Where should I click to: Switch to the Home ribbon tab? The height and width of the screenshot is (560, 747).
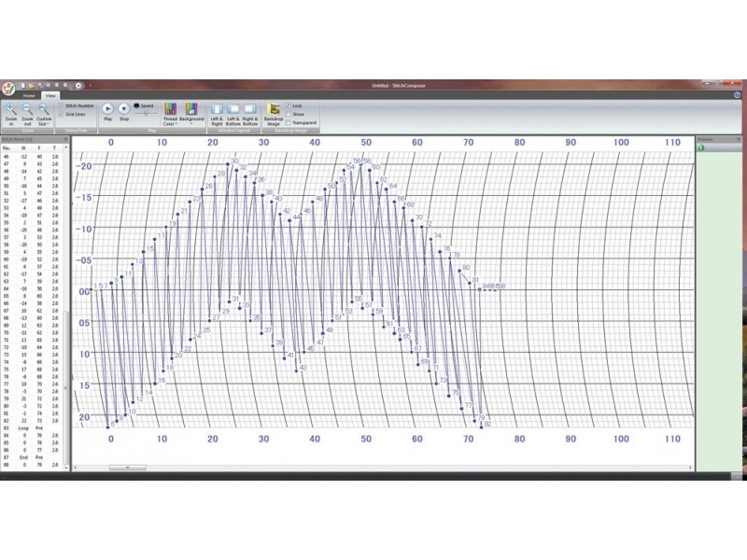click(x=29, y=95)
